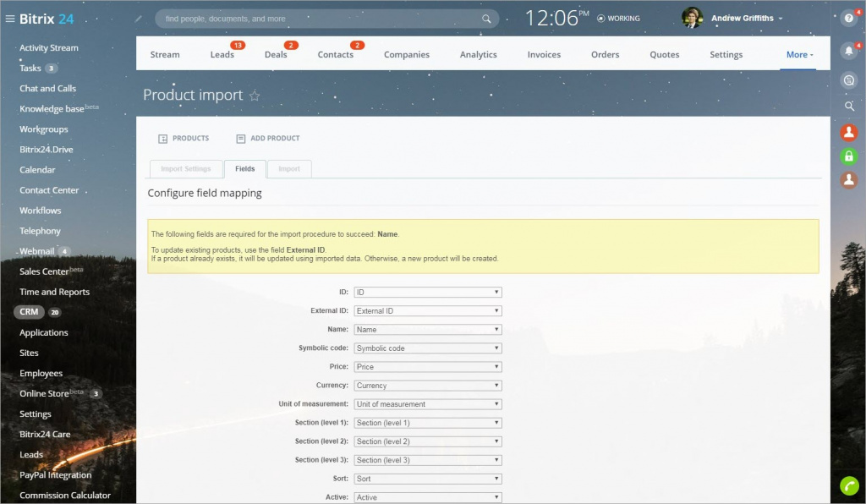The height and width of the screenshot is (504, 866).
Task: Open the Quotes tab in CRM menu
Action: point(665,55)
